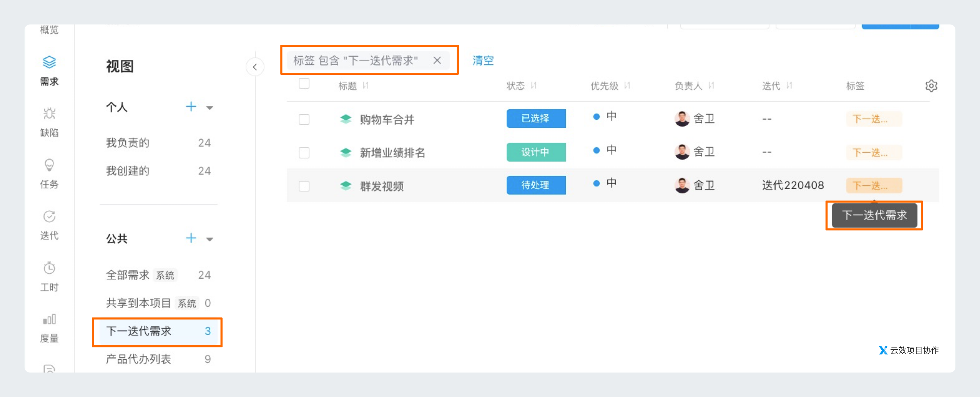Click requirement type icon for 购物车合并
This screenshot has height=397, width=980.
click(346, 119)
